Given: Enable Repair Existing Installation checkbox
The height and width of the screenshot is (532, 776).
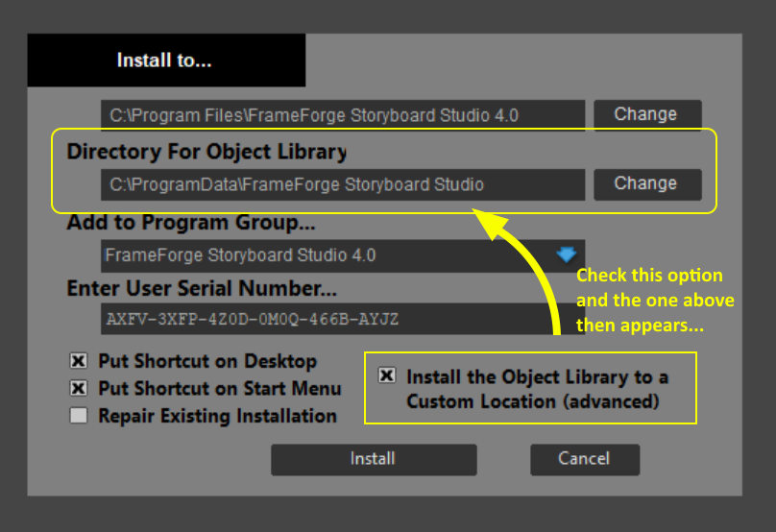Looking at the screenshot, I should (78, 415).
